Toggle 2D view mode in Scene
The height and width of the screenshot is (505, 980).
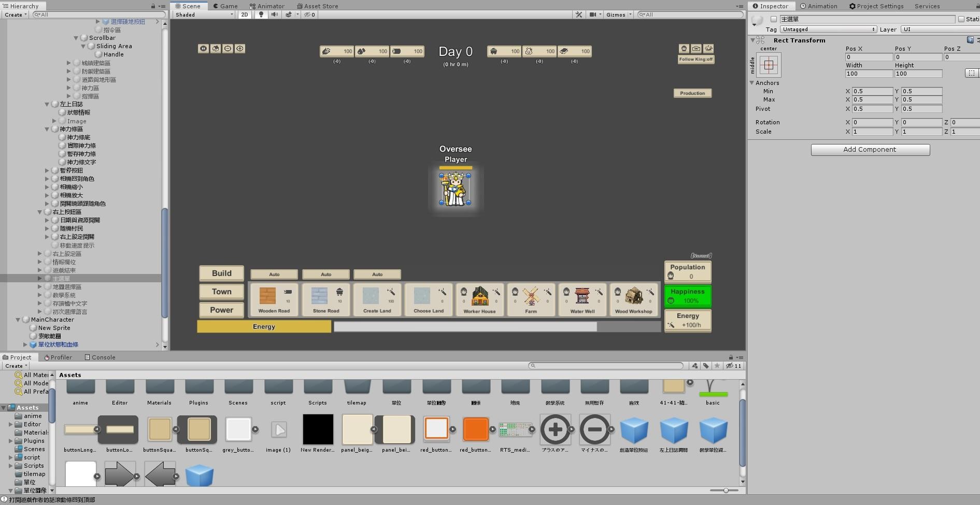point(245,15)
